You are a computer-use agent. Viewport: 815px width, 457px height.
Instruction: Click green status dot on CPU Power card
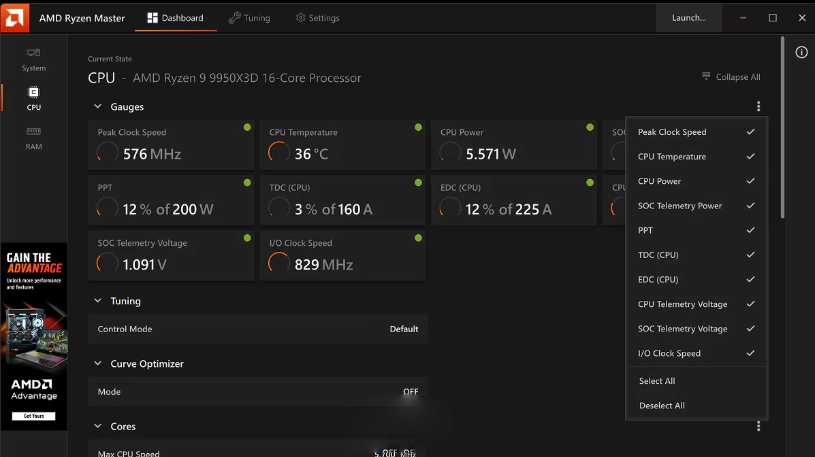tap(590, 127)
